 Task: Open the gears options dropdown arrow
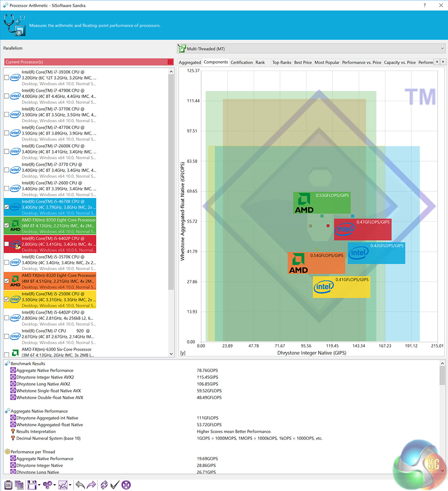click(x=55, y=485)
